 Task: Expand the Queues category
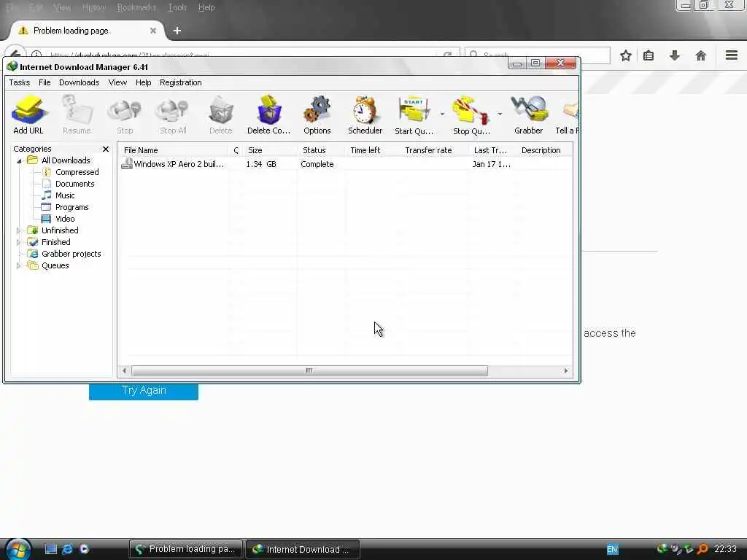(19, 265)
